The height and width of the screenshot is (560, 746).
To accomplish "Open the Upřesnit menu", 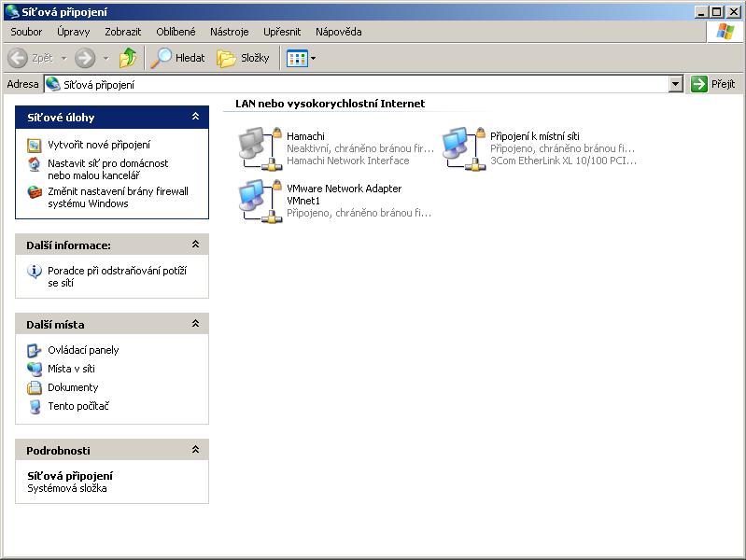I will point(281,32).
